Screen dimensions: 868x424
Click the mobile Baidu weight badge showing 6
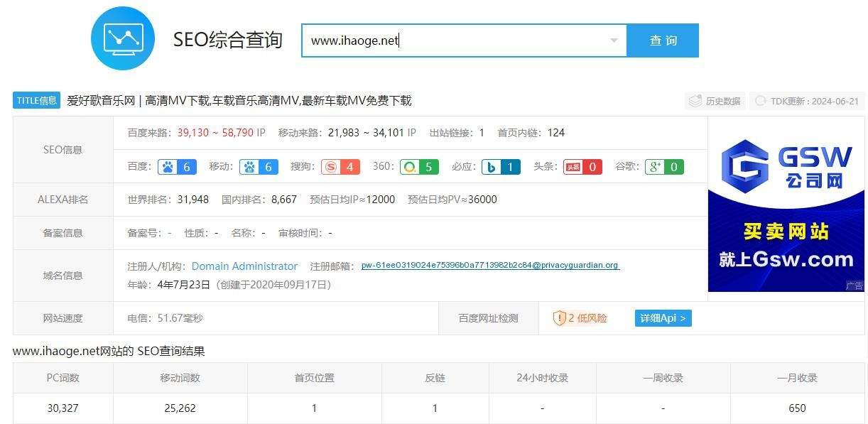coord(259,167)
